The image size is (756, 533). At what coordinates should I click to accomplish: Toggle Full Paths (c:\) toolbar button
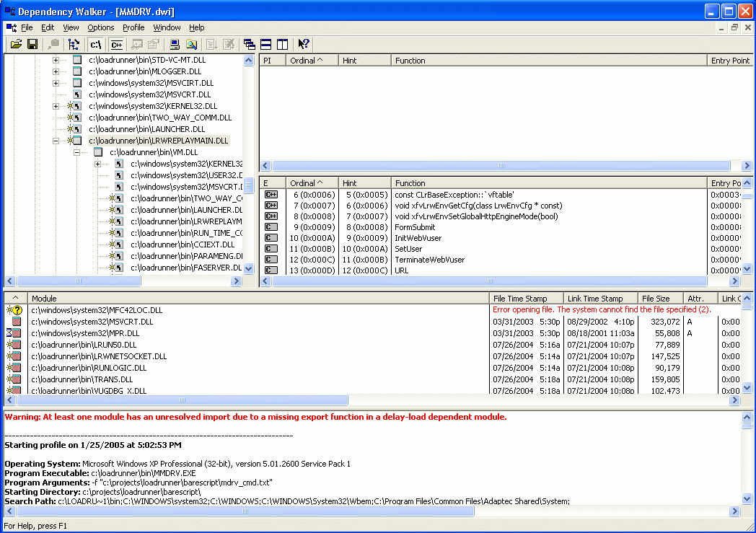click(95, 44)
